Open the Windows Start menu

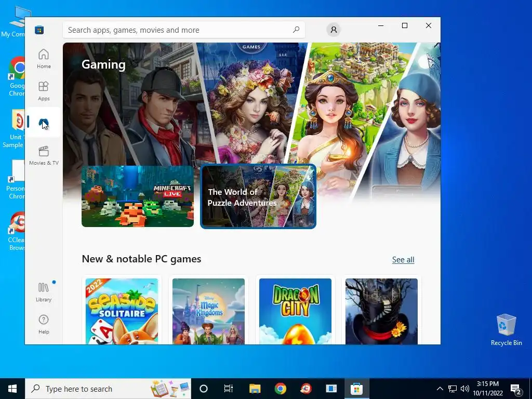[12, 389]
